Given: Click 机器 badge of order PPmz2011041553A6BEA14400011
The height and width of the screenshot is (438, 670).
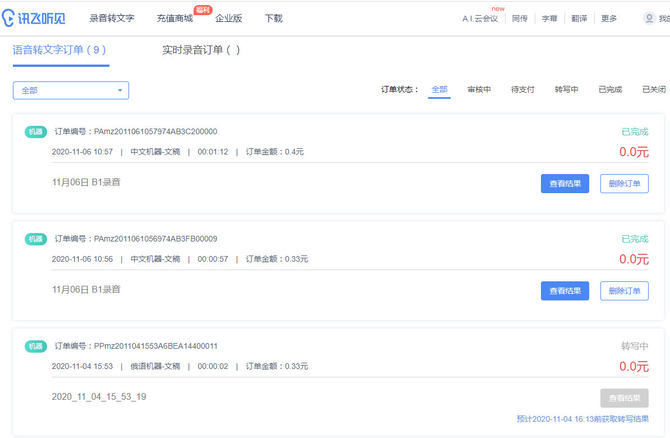Looking at the screenshot, I should pyautogui.click(x=36, y=346).
